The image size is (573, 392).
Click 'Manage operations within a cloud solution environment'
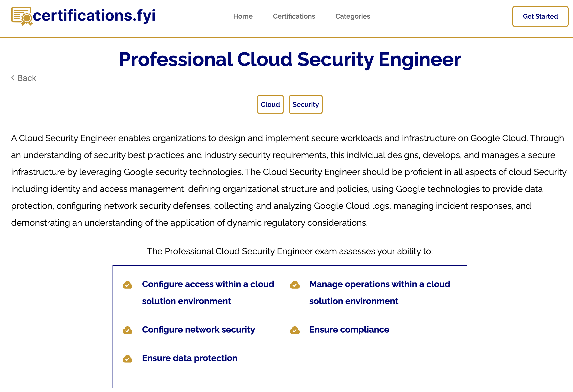(x=380, y=292)
